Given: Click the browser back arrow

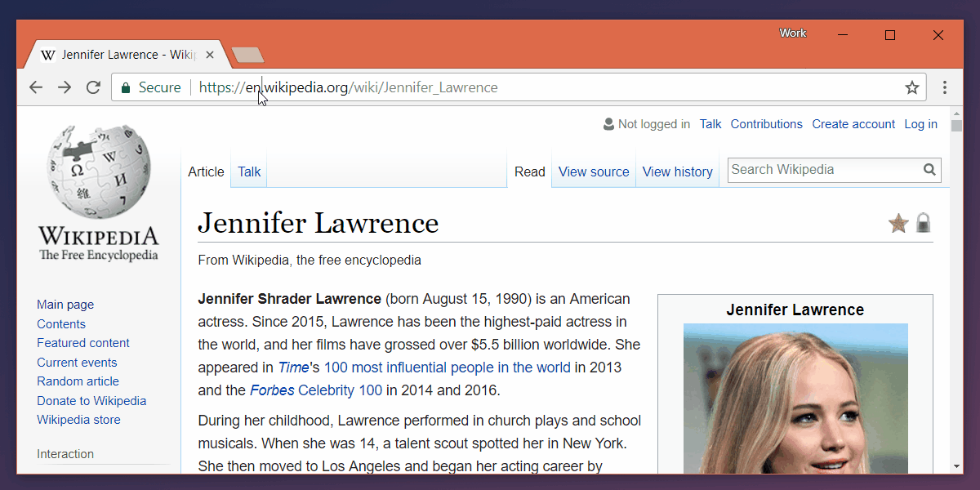Looking at the screenshot, I should 36,87.
